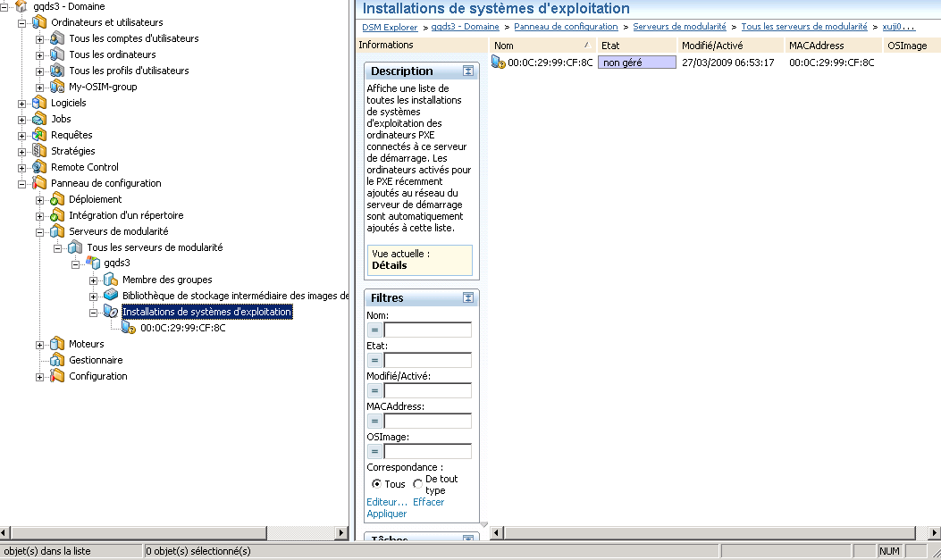Click the Stratégies icon in tree

[x=39, y=151]
